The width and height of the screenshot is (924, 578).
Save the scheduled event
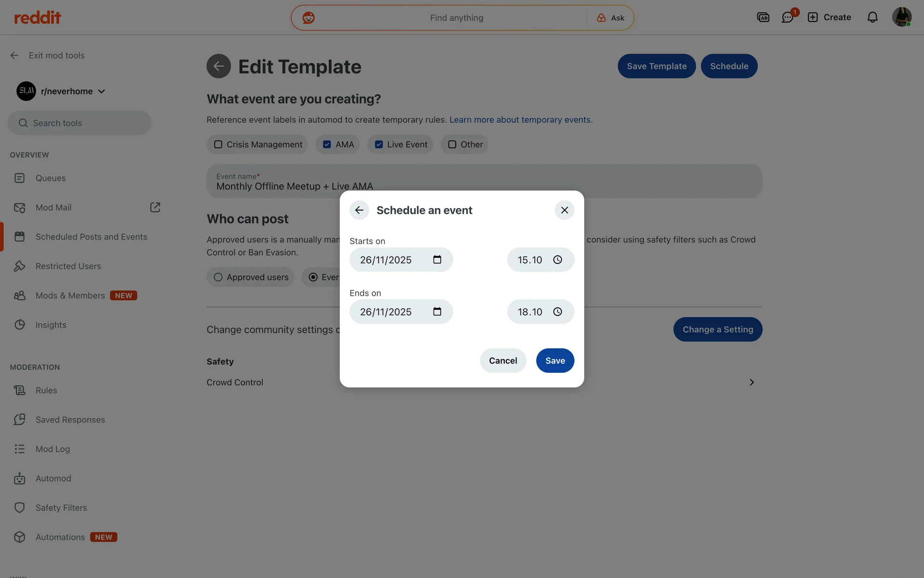click(555, 360)
